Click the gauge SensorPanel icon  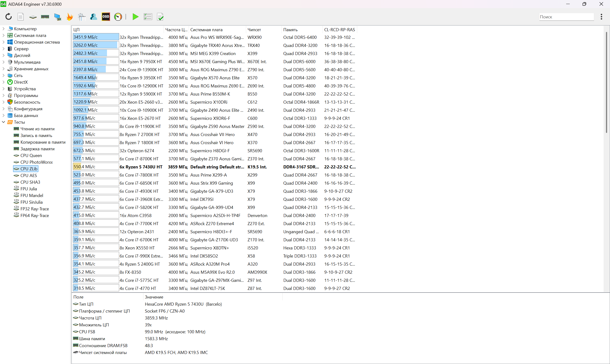click(x=118, y=17)
